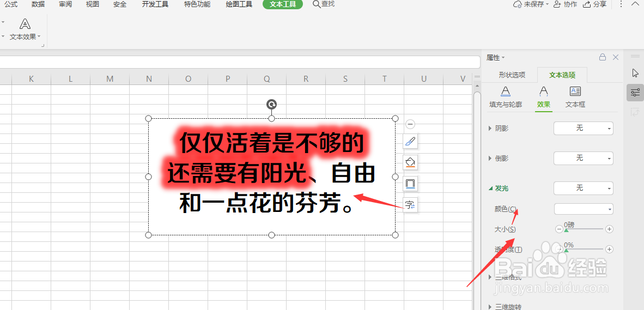
Task: Select column K header
Action: 31,79
